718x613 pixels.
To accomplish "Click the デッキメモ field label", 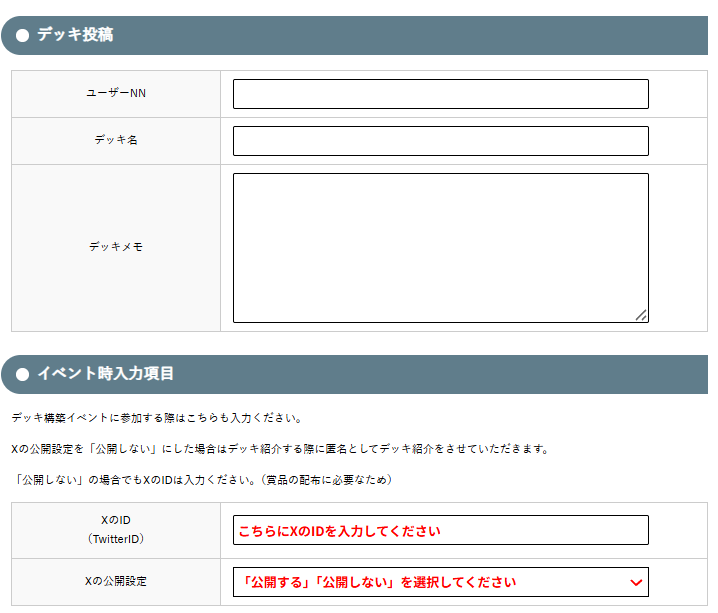I will [x=116, y=246].
